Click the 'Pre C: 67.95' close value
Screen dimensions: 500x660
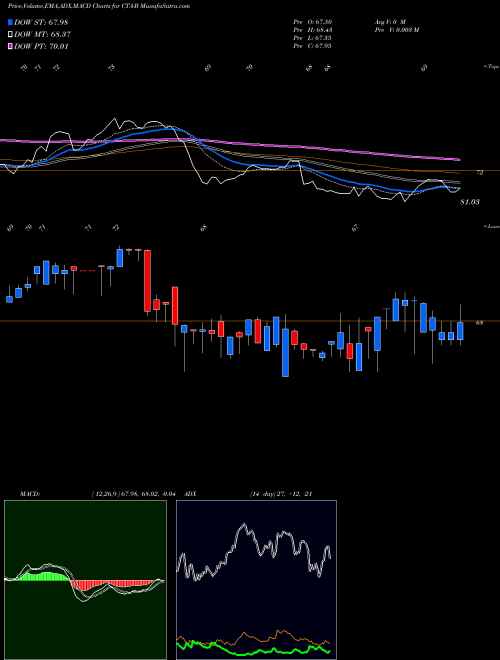312,45
